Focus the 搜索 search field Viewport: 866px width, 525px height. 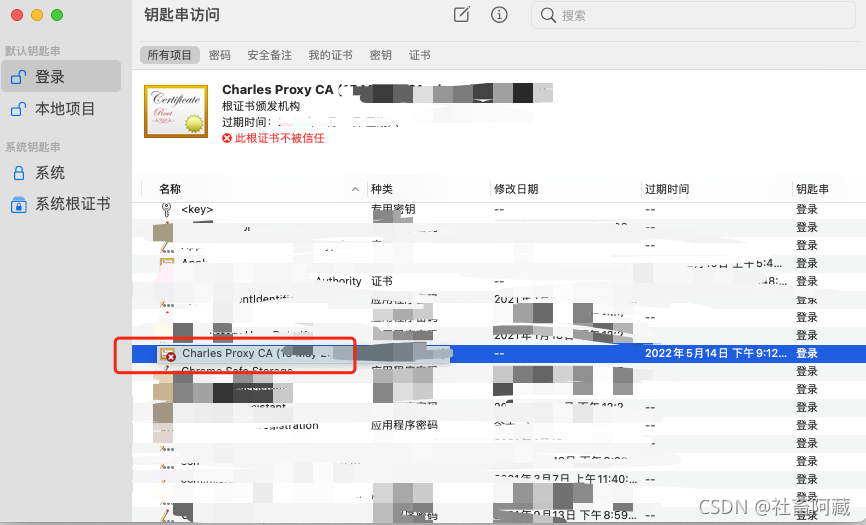click(693, 15)
